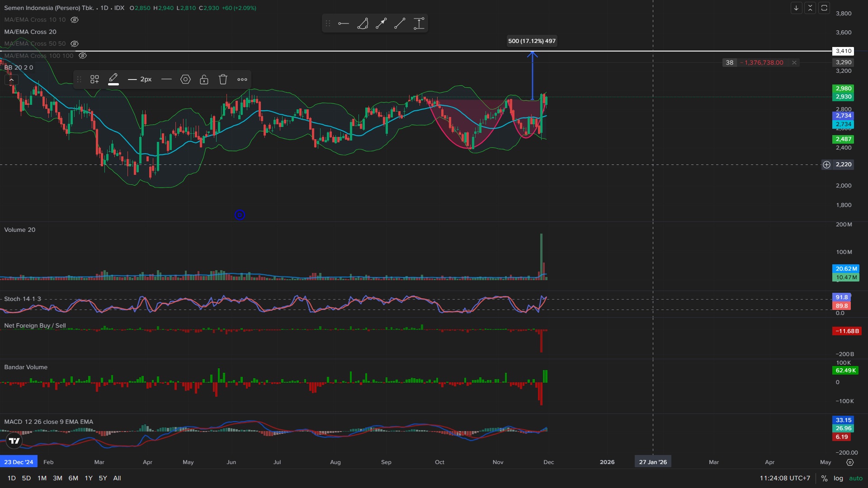The height and width of the screenshot is (488, 868).
Task: Show the hidden MA/EMA Cross 10 indicator
Action: coord(75,20)
